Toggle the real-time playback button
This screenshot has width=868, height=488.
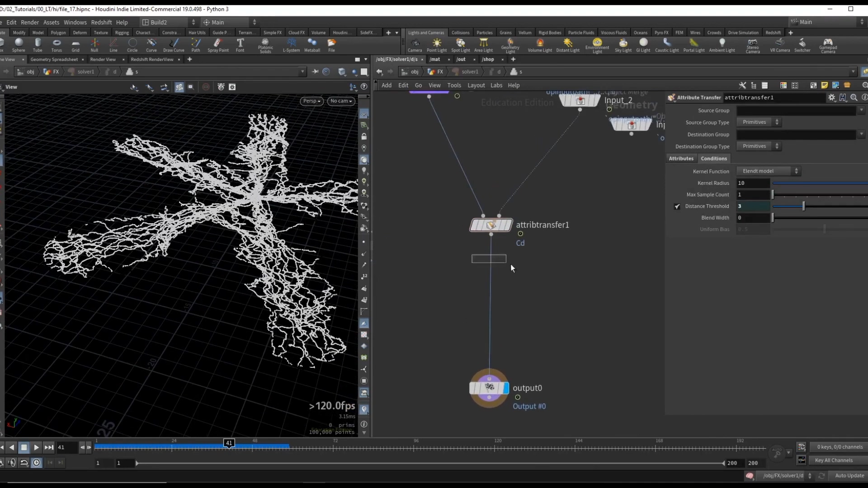point(37,463)
